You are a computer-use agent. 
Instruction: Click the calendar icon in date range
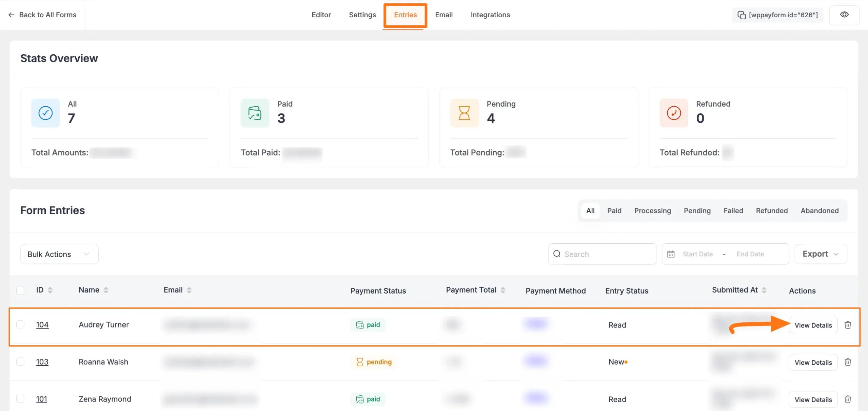point(671,254)
